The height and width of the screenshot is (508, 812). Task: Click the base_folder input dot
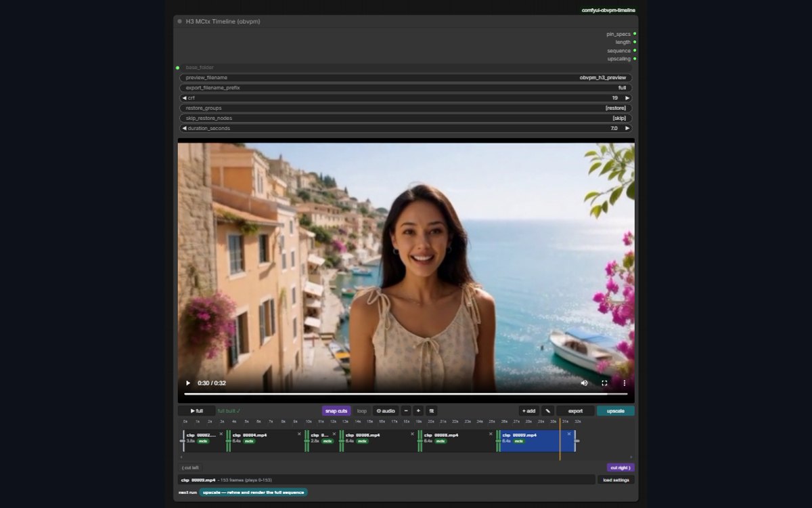[177, 68]
